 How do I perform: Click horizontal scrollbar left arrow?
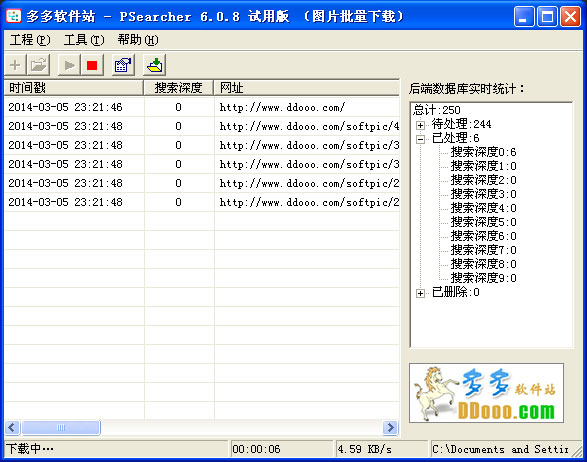click(x=12, y=427)
